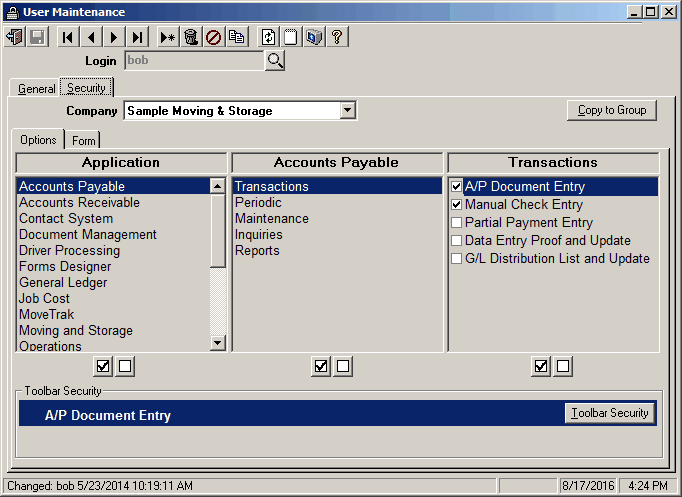Click the copy documents toolbar icon

237,37
